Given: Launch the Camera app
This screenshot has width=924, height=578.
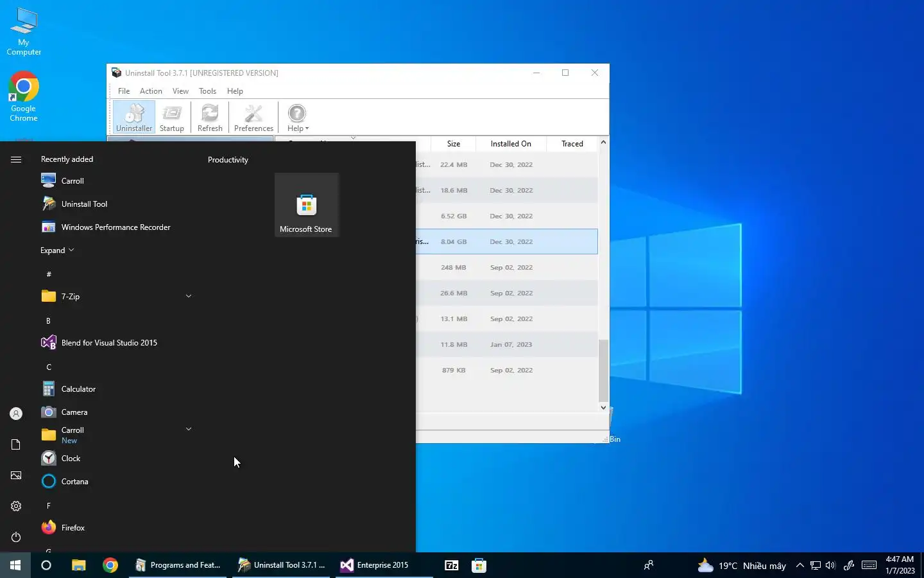Looking at the screenshot, I should (116, 412).
